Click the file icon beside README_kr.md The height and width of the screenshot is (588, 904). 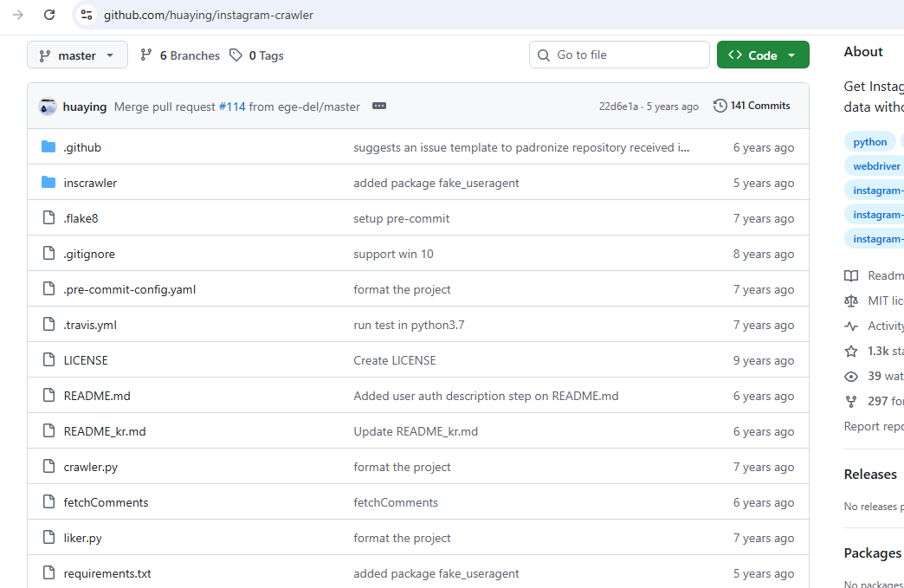pos(49,430)
